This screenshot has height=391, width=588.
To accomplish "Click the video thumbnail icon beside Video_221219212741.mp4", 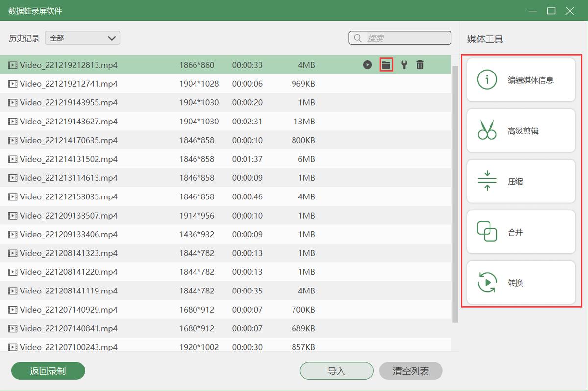I will click(12, 84).
